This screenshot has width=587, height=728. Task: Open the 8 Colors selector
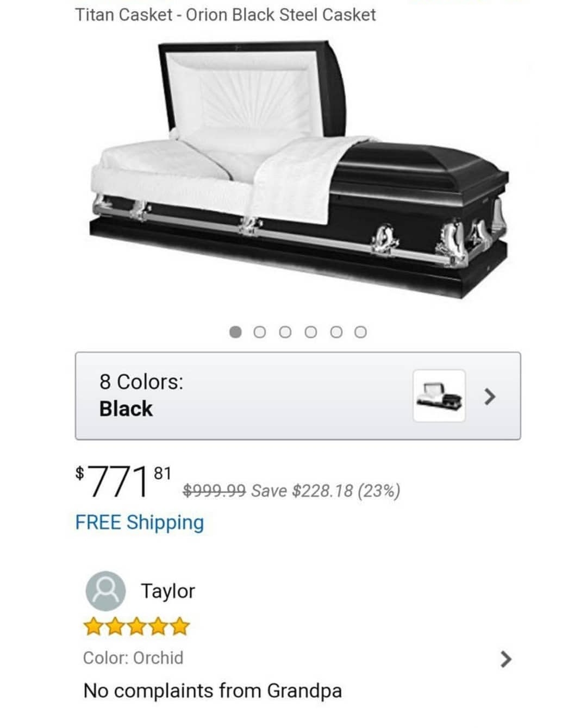[298, 396]
